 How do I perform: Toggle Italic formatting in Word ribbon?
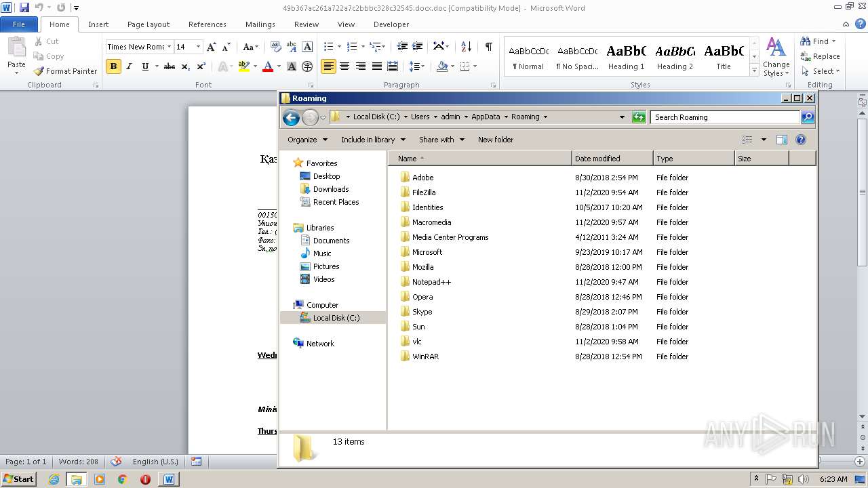click(x=129, y=66)
